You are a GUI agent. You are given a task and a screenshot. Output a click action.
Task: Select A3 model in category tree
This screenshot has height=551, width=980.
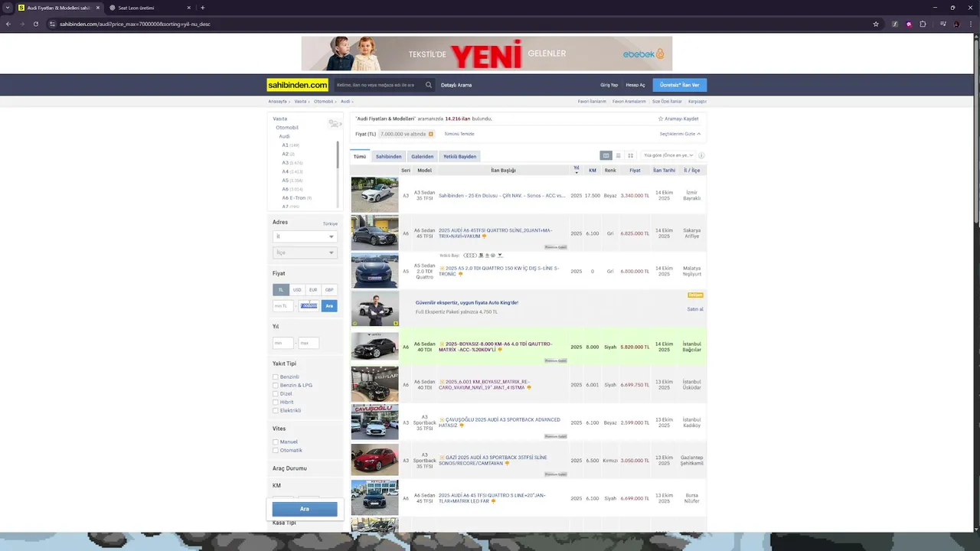pyautogui.click(x=286, y=162)
